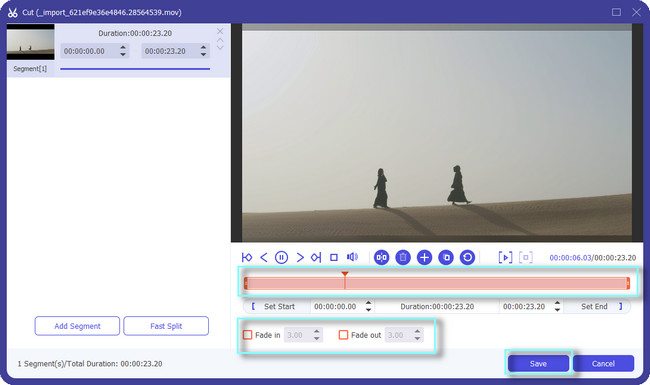650x385 pixels.
Task: Enable the Fade in checkbox
Action: (x=247, y=334)
